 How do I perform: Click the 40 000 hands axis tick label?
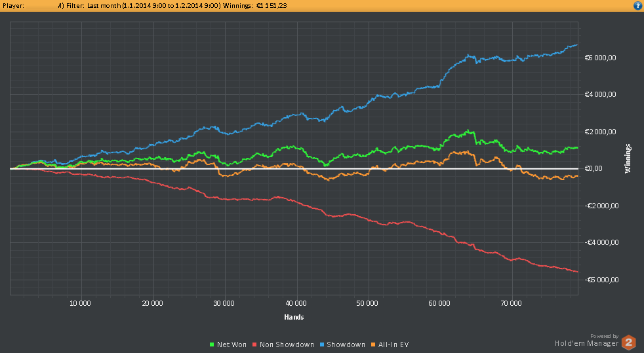pyautogui.click(x=296, y=303)
